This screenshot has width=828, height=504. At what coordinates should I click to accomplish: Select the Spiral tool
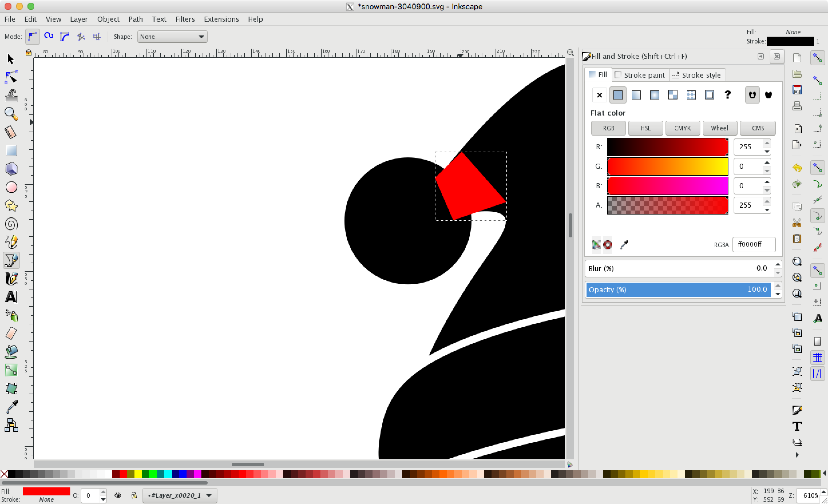coord(11,224)
